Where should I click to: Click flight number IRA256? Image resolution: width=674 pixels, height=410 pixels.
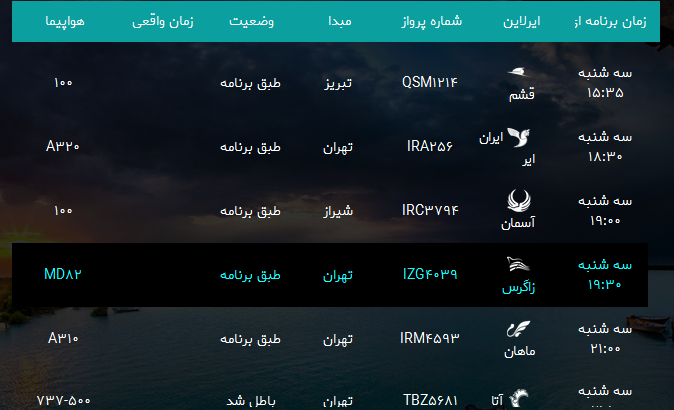[x=430, y=146]
